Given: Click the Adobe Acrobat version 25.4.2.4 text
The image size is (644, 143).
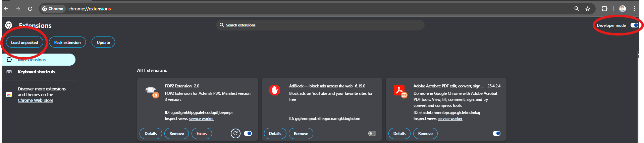Looking at the screenshot, I should click(x=494, y=86).
